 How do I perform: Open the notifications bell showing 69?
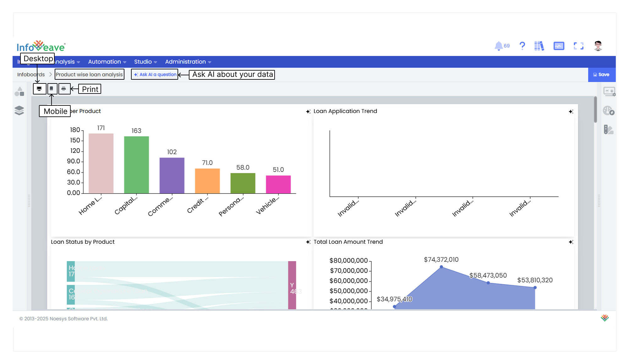pos(502,46)
